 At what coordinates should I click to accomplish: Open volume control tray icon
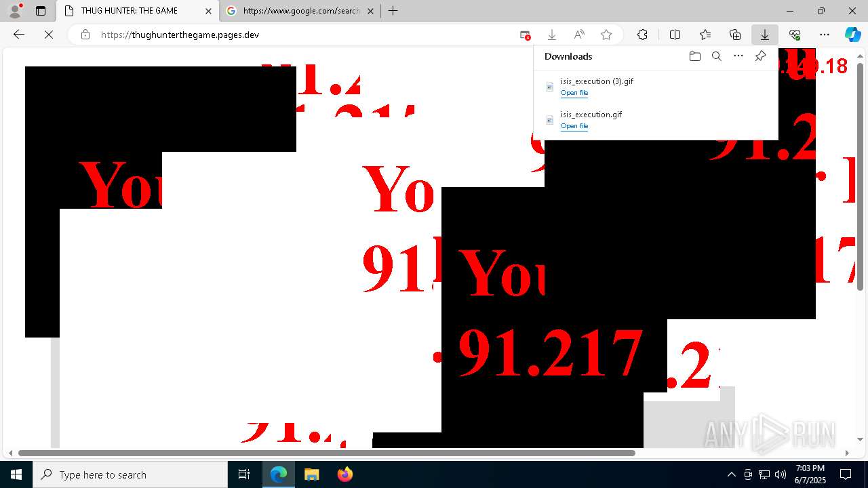781,474
